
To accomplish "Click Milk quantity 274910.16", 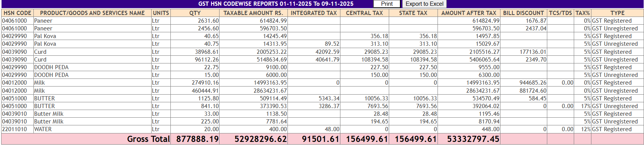I will tap(205, 83).
